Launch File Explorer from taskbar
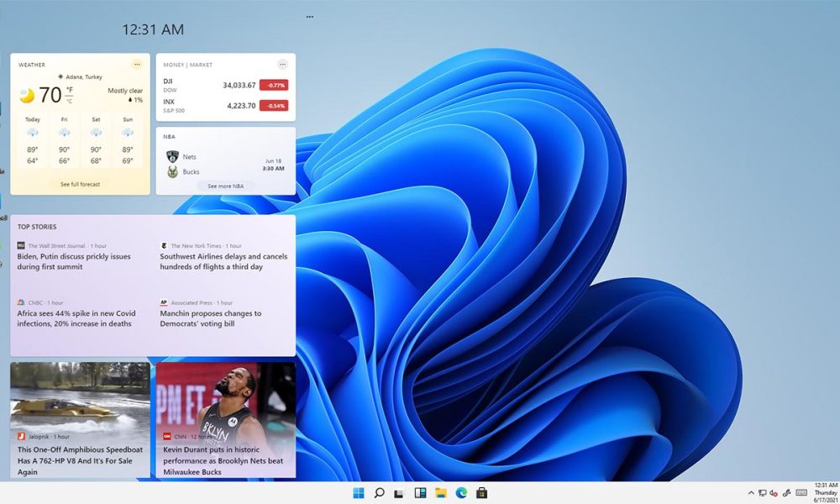 [440, 493]
